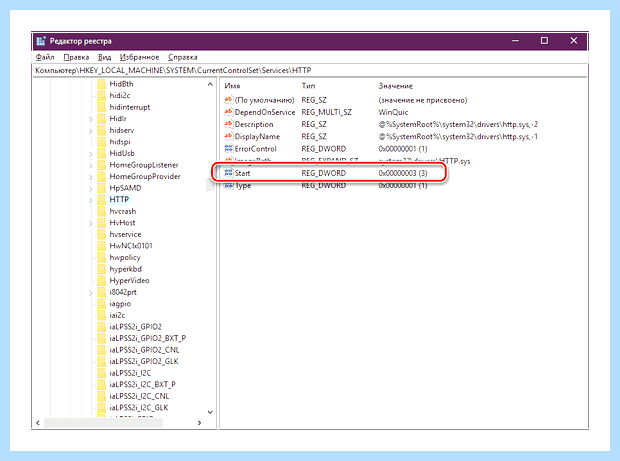This screenshot has width=620, height=461.
Task: Click the tree horizontal scroll left arrow
Action: pos(38,423)
